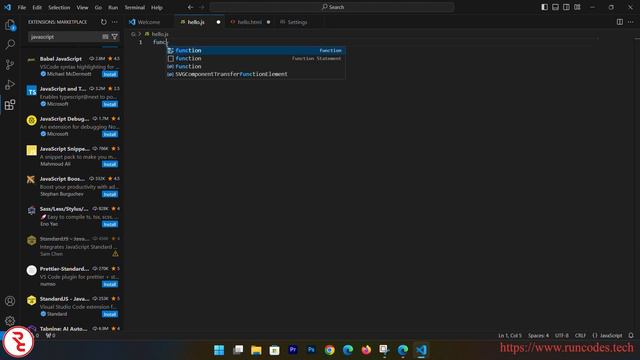This screenshot has height=360, width=640.
Task: Clear extensions search results icon
Action: [105, 37]
